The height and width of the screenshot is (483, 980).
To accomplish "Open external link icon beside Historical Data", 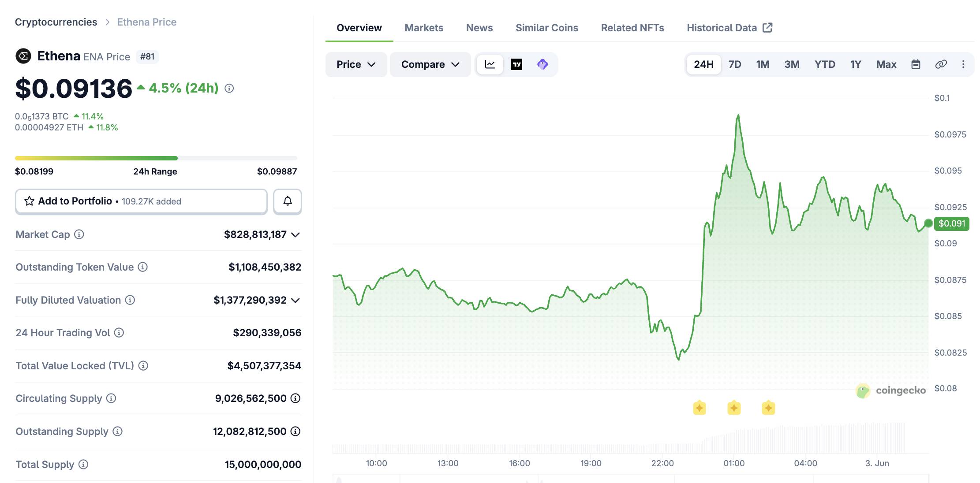I will [767, 28].
